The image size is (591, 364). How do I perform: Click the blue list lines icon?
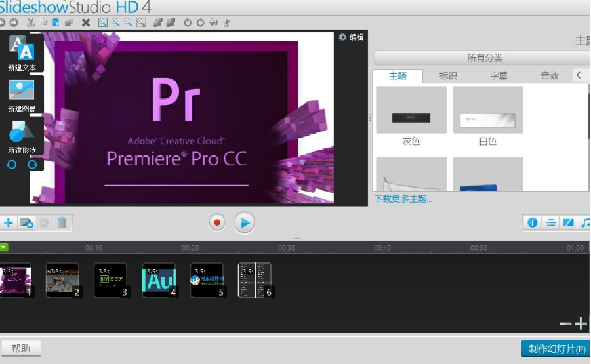pyautogui.click(x=550, y=223)
